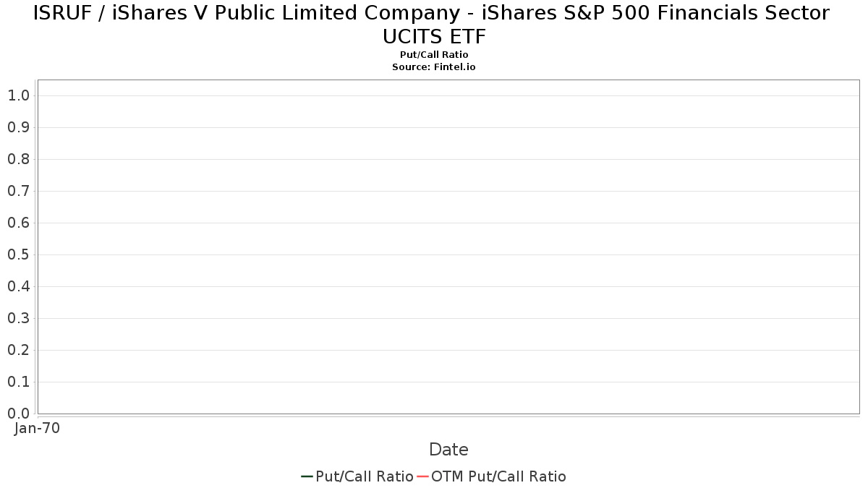The image size is (868, 488).
Task: Click the dark green Put/Call Ratio legend line
Action: coord(307,476)
